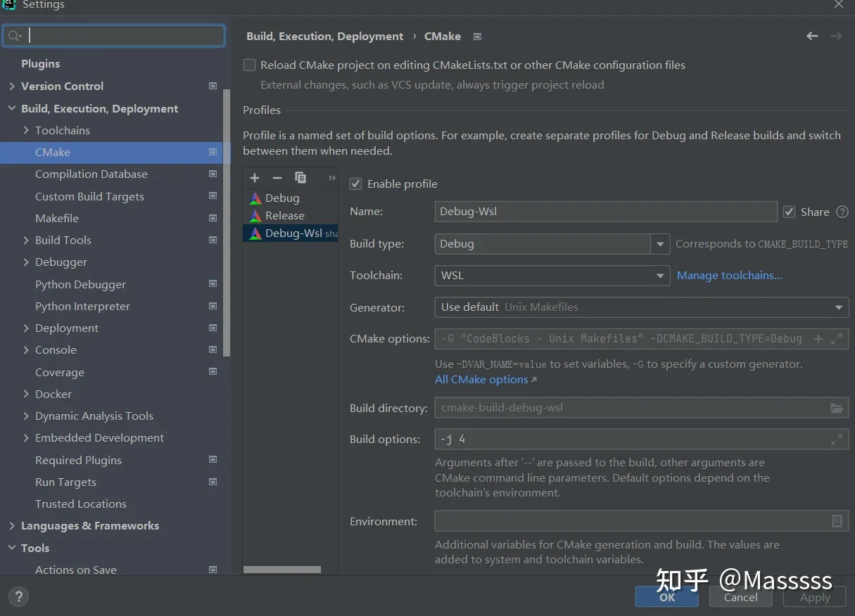
Task: Remove the selected profile with minus icon
Action: point(277,178)
